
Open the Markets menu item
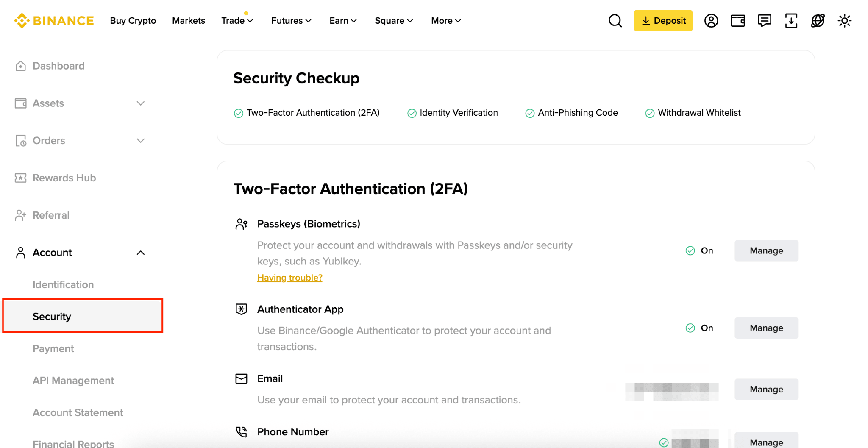point(189,21)
